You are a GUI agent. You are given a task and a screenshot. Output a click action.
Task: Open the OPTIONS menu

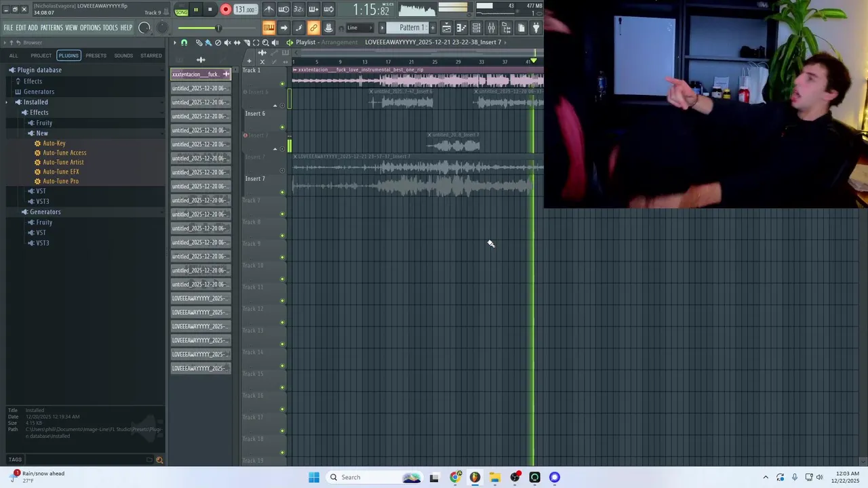point(90,28)
